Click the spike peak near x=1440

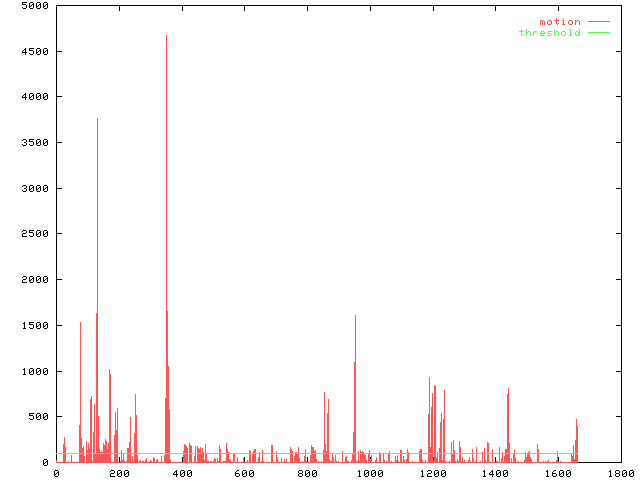[508, 389]
